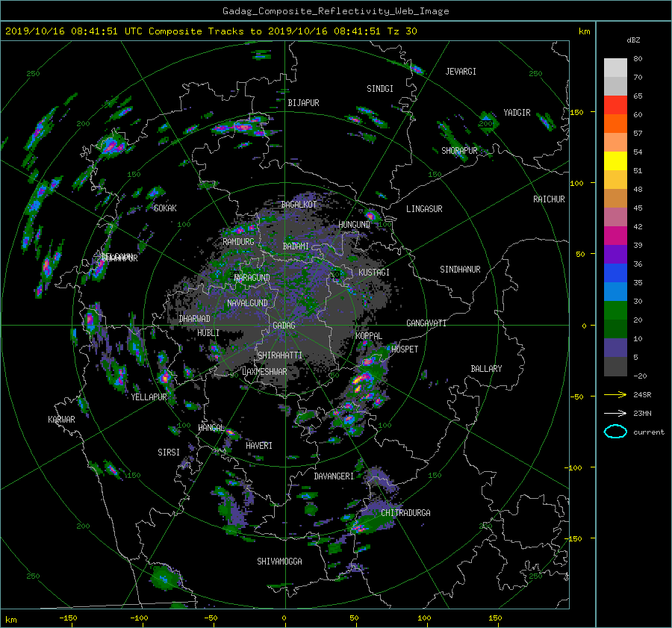Select the GANGAVATI label
The width and height of the screenshot is (672, 628).
pyautogui.click(x=426, y=323)
